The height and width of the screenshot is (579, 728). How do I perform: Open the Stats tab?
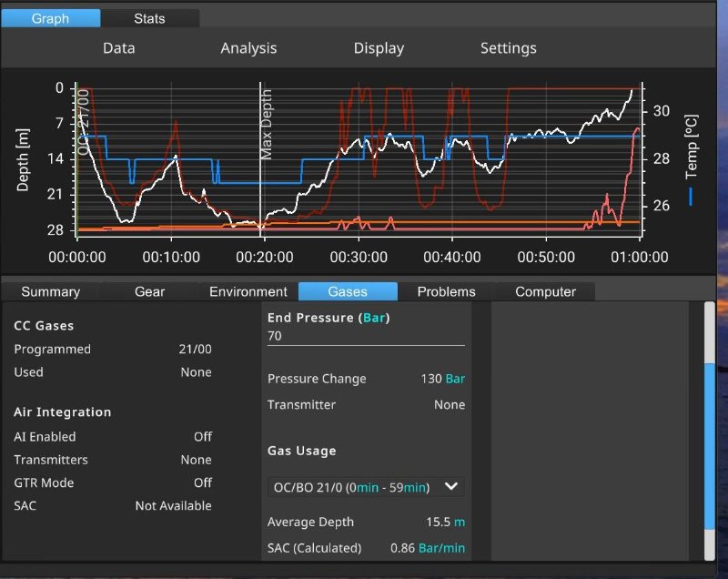point(149,18)
